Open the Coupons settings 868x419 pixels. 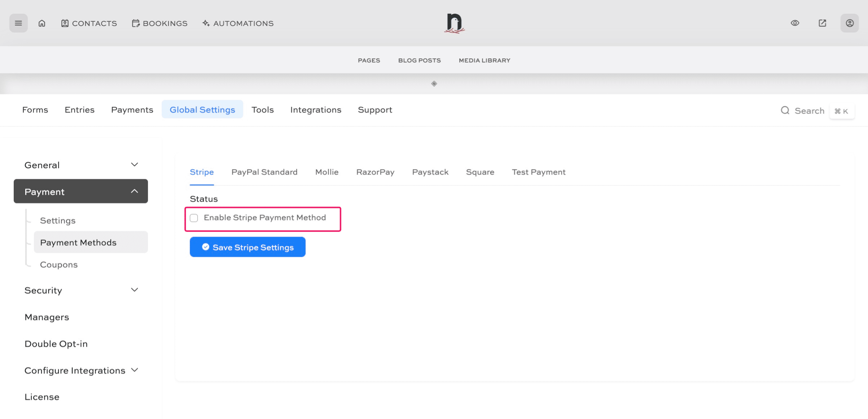coord(58,264)
